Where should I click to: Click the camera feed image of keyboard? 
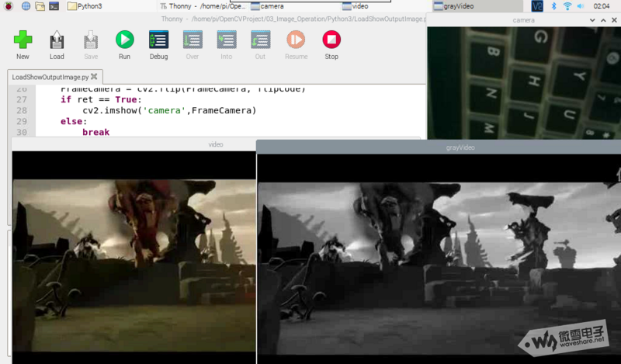[524, 83]
